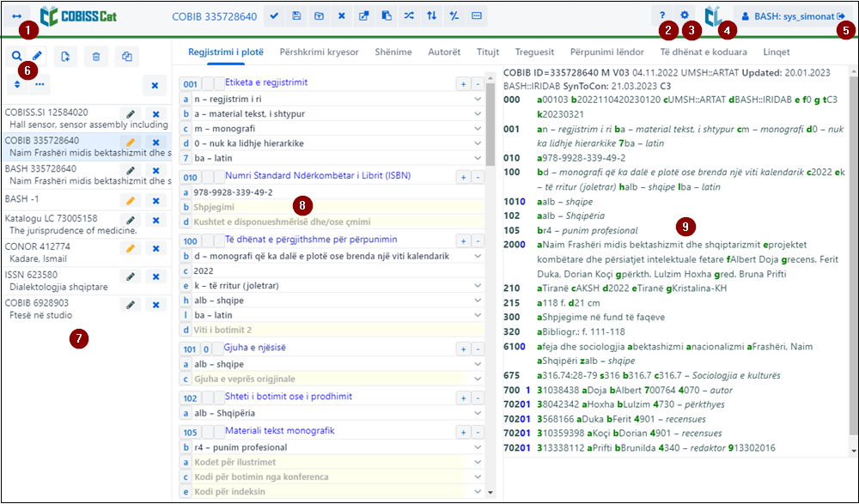Click the new document icon in left panel
The height and width of the screenshot is (504, 859).
66,57
